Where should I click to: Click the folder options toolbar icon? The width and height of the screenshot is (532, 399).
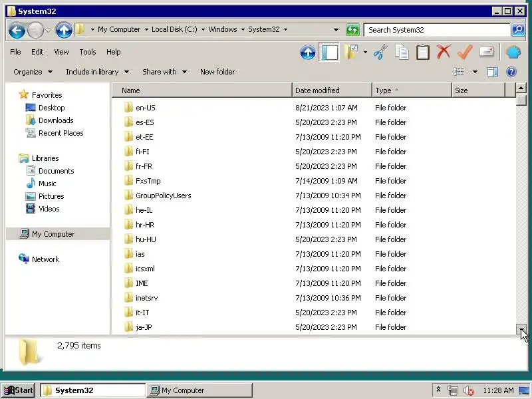351,53
